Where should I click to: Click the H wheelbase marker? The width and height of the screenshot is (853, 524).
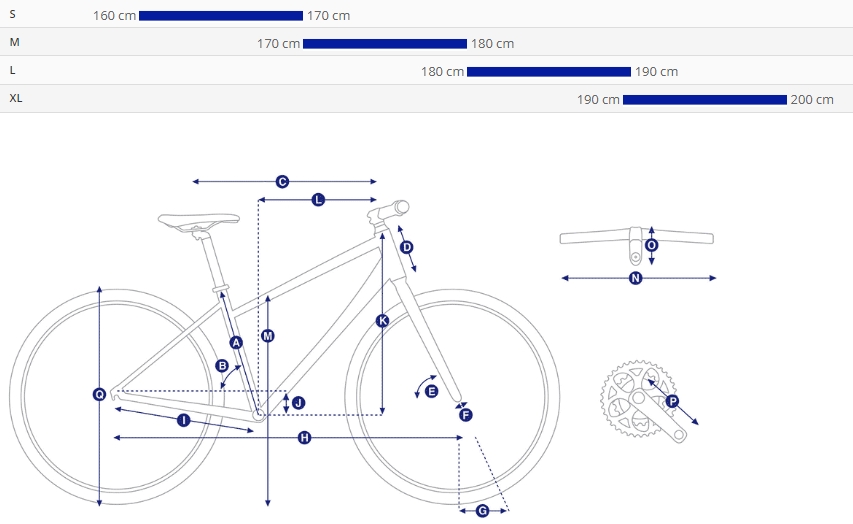[x=305, y=437]
